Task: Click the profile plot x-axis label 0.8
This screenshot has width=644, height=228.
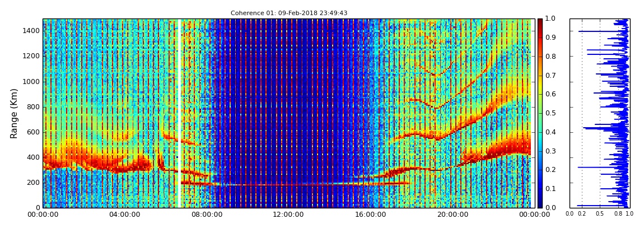Action: tap(618, 213)
